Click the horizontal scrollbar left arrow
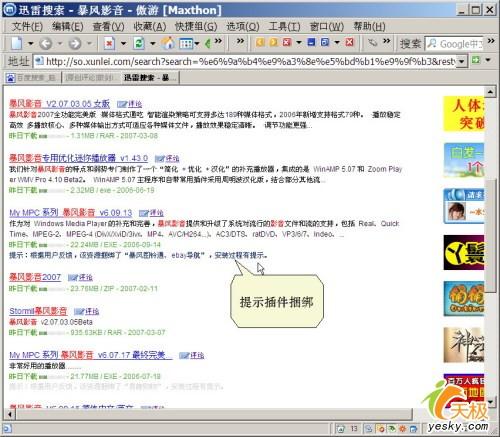 (x=10, y=414)
